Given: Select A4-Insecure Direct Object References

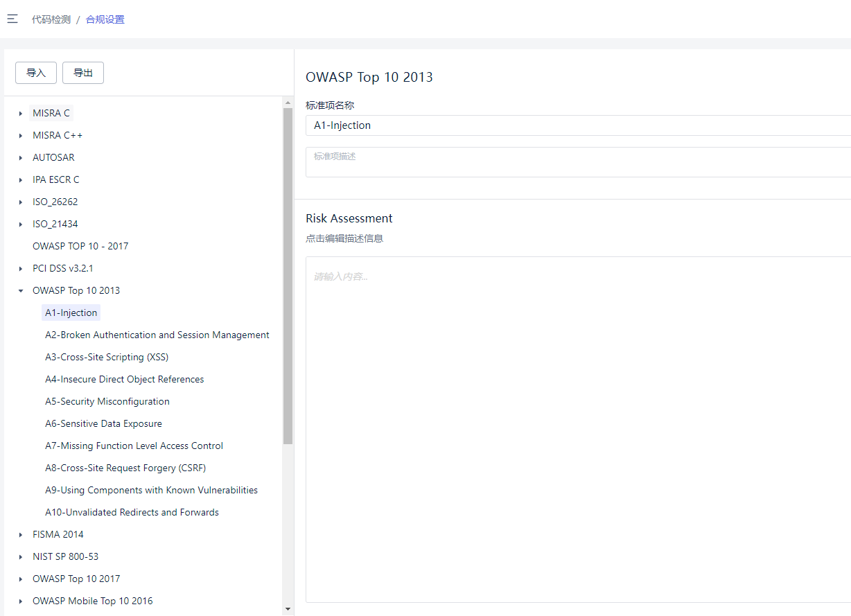Looking at the screenshot, I should 125,379.
